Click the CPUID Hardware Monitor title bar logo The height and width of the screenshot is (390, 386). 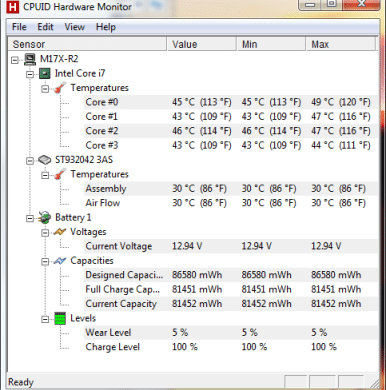(x=12, y=6)
